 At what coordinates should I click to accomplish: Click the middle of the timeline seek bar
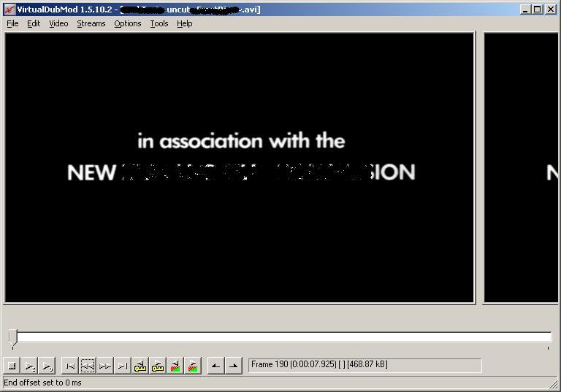point(280,337)
